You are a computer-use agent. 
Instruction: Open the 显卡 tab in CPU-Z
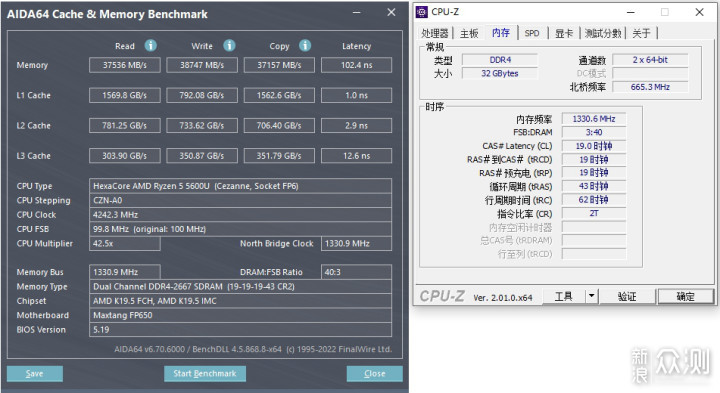click(564, 33)
